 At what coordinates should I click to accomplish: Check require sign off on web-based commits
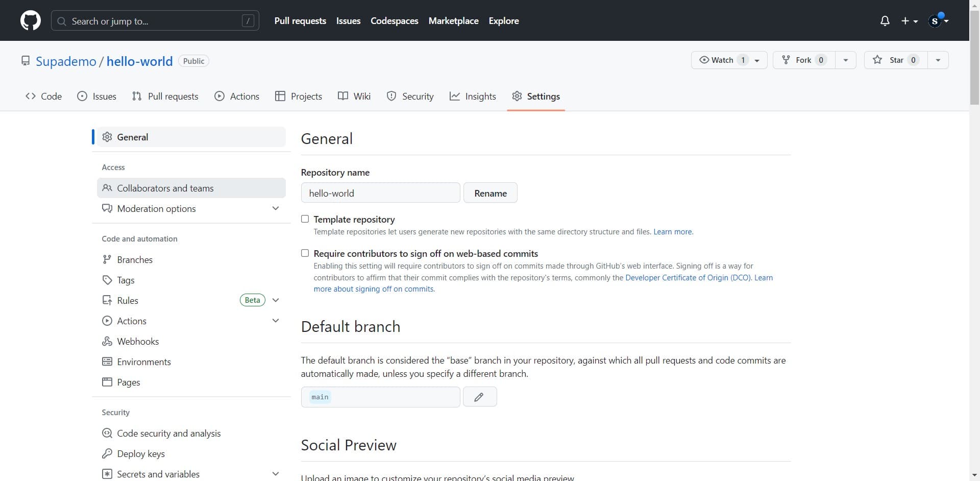click(x=305, y=253)
